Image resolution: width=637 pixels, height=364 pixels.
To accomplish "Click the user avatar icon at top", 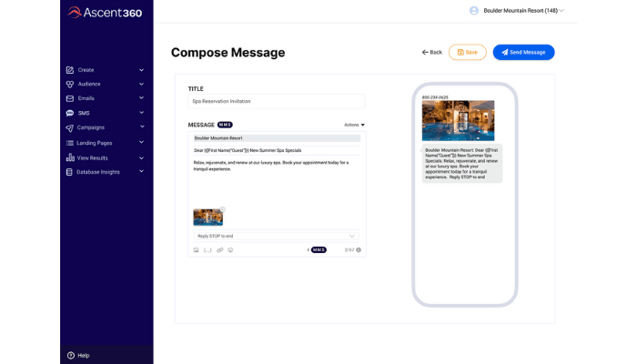I will (474, 10).
